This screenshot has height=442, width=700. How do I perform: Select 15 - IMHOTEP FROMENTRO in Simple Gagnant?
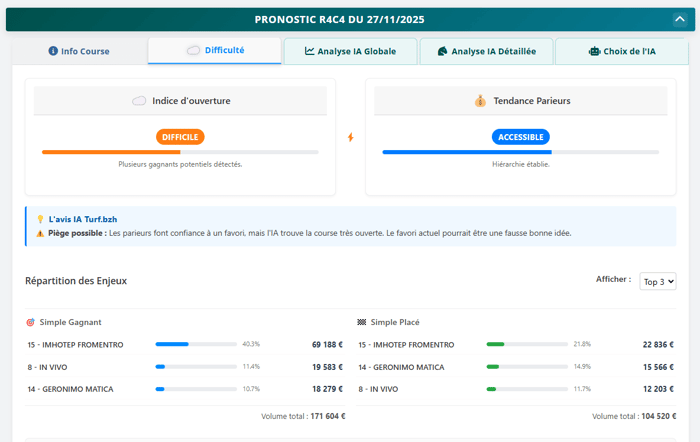[x=75, y=345]
